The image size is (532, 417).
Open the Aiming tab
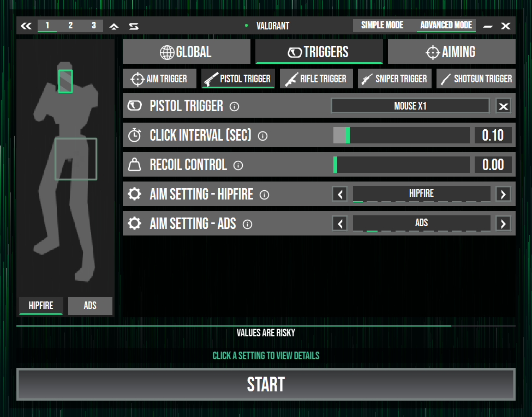tap(451, 52)
